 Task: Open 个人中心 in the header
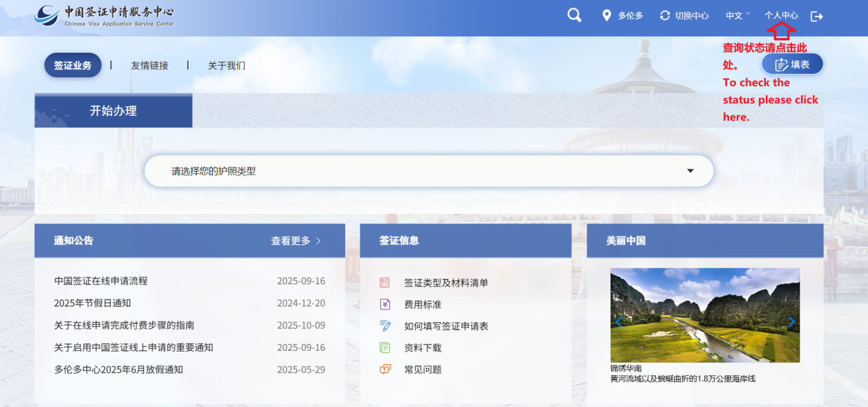click(781, 15)
